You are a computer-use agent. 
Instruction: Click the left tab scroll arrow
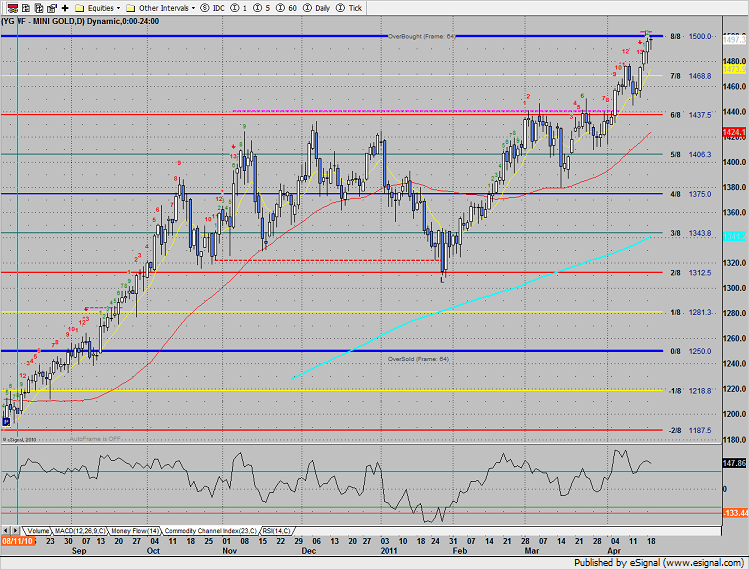pyautogui.click(x=6, y=530)
